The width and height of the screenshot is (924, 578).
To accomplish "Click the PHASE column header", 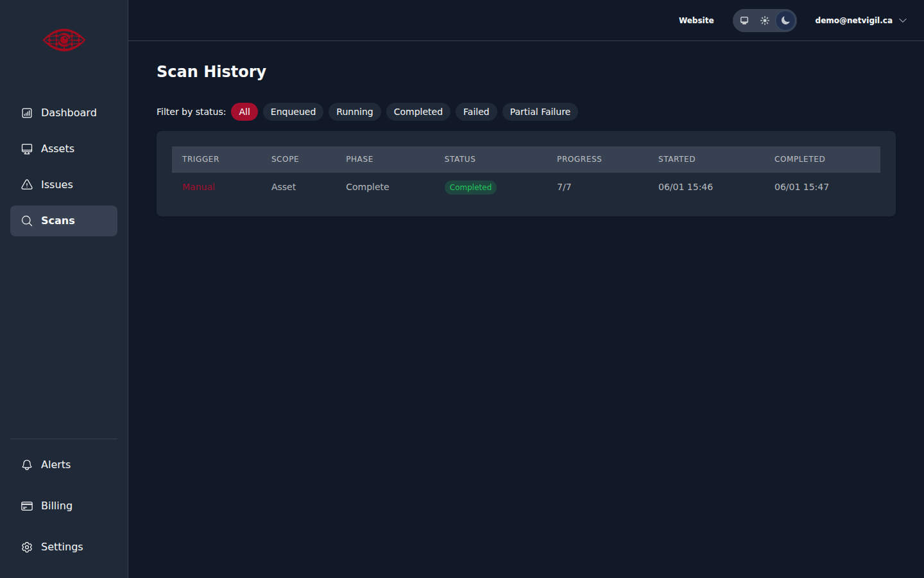I will [x=359, y=159].
